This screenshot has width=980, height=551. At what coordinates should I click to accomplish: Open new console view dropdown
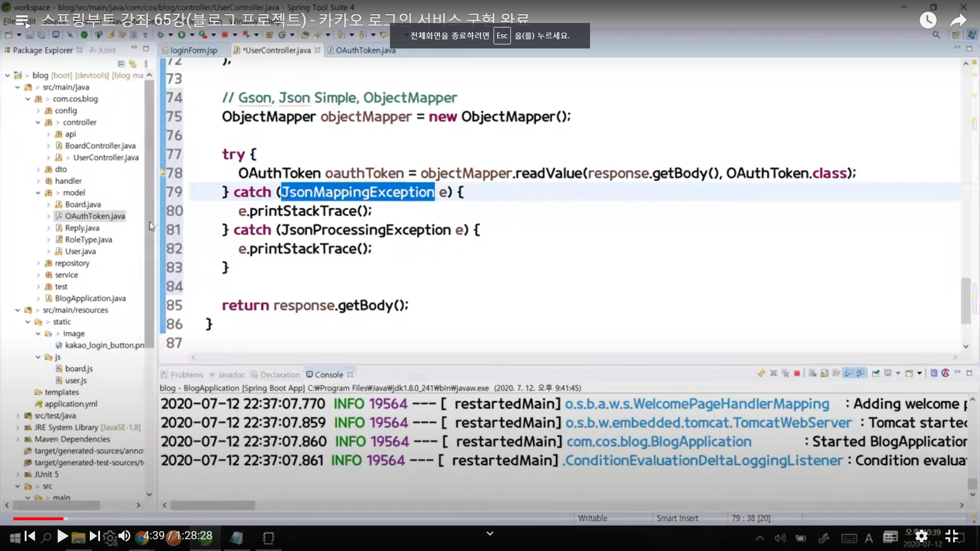point(919,373)
